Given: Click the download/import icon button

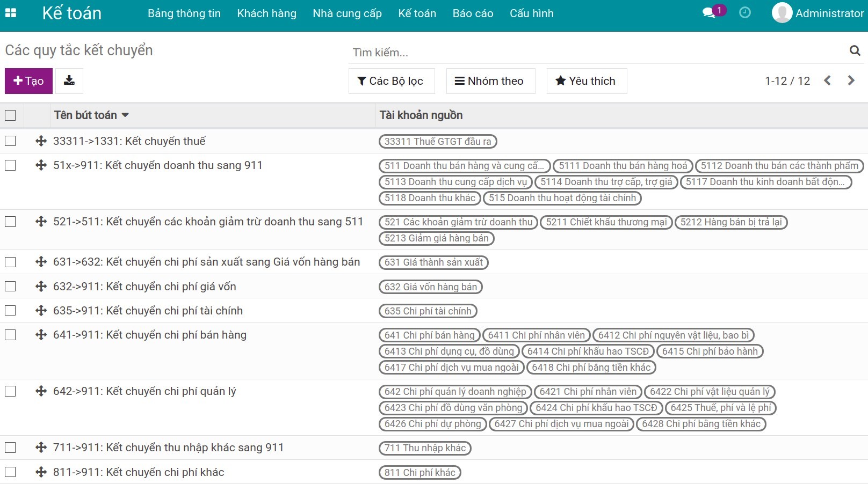Looking at the screenshot, I should click(x=69, y=81).
